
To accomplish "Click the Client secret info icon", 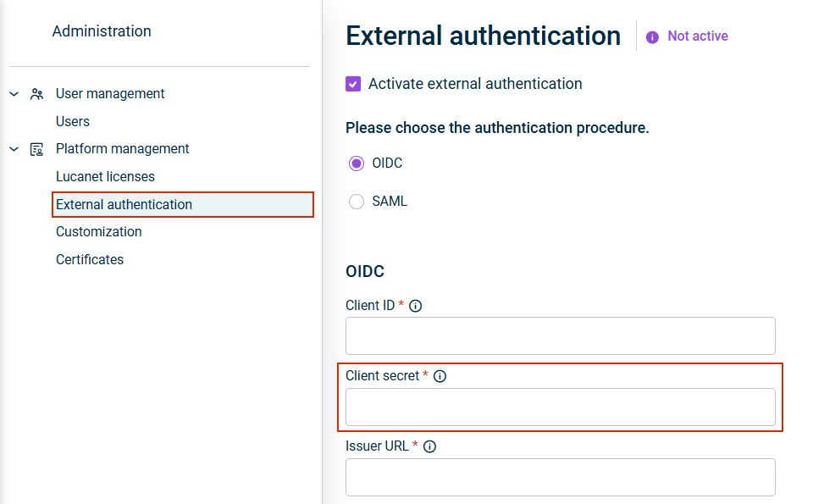I will click(440, 376).
